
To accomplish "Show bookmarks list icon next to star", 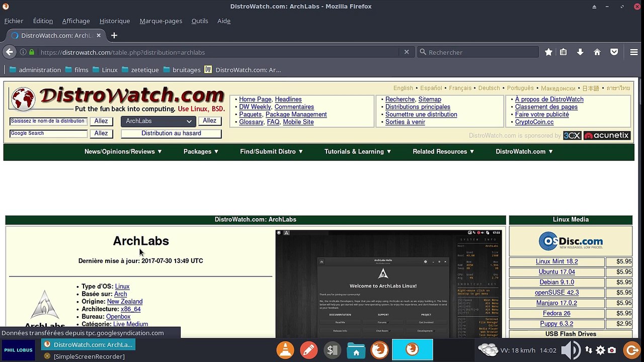I will click(x=563, y=52).
